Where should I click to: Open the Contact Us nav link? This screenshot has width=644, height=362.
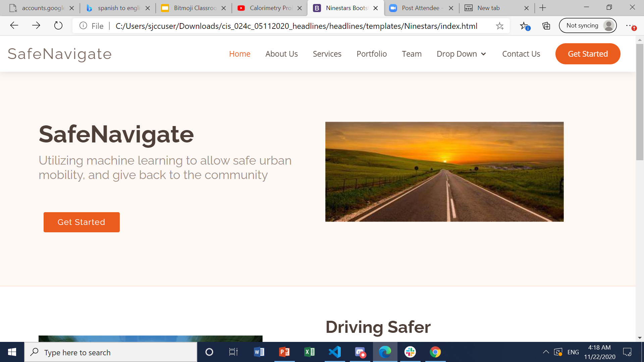(521, 54)
